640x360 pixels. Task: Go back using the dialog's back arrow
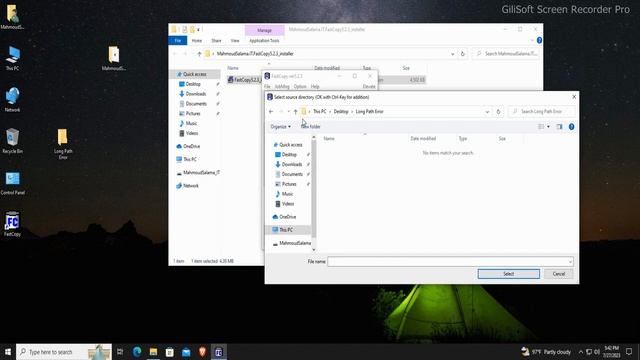point(271,111)
